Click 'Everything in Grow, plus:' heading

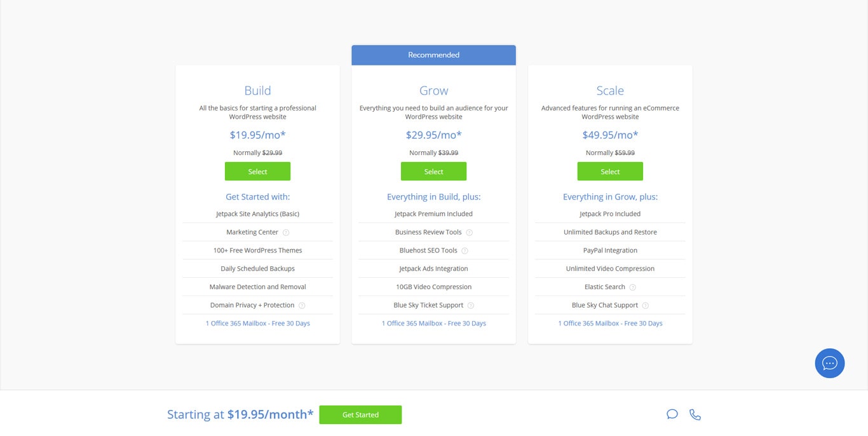[610, 197]
